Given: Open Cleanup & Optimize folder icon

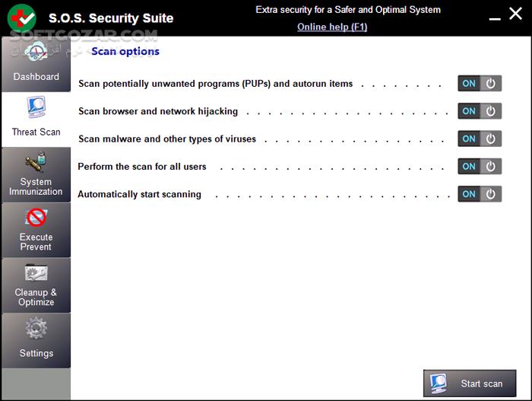Looking at the screenshot, I should (x=36, y=273).
